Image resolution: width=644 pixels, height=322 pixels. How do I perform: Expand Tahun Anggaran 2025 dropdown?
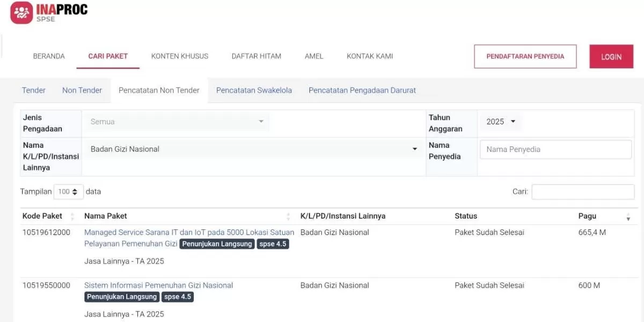[500, 122]
